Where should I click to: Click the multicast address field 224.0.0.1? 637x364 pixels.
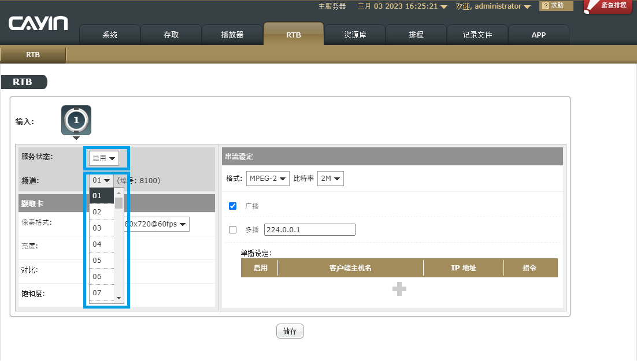click(x=310, y=229)
